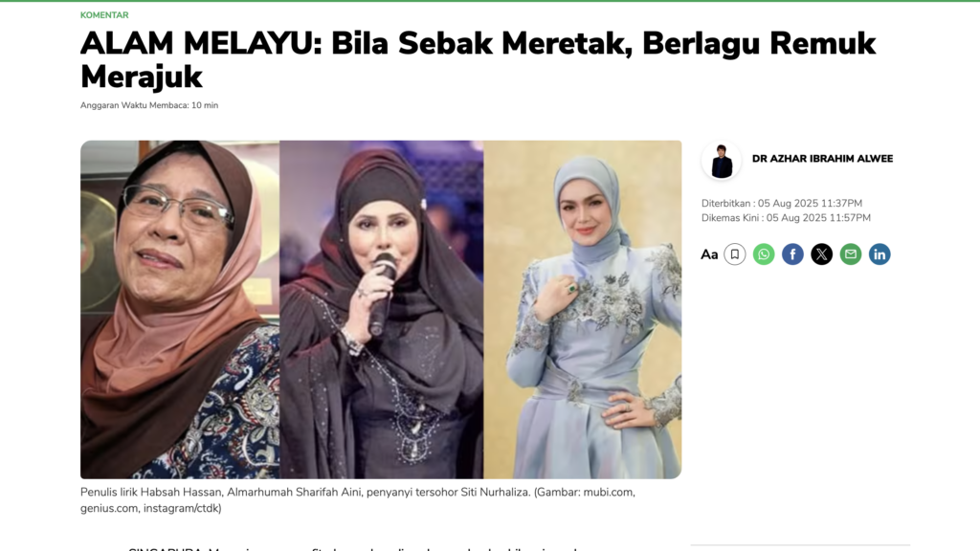Share article by email icon
980x551 pixels.
click(x=850, y=254)
